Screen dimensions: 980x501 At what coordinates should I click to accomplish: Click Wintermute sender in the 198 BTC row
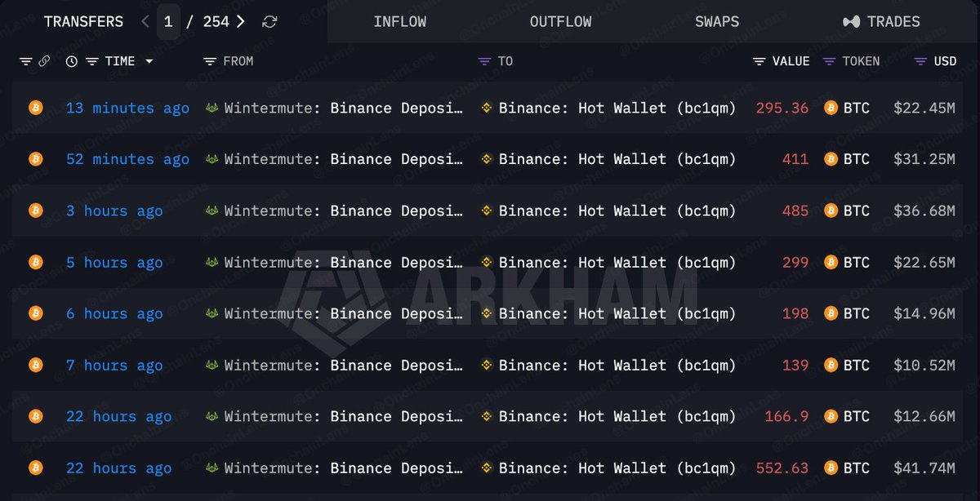[x=334, y=313]
